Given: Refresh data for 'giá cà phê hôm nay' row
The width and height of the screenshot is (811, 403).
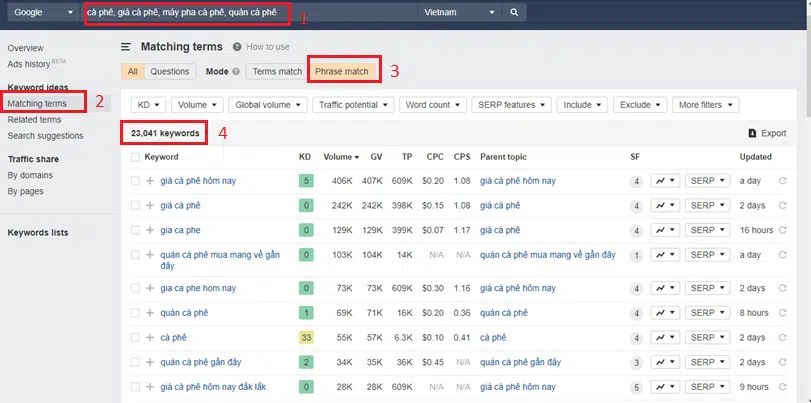Looking at the screenshot, I should tap(783, 181).
